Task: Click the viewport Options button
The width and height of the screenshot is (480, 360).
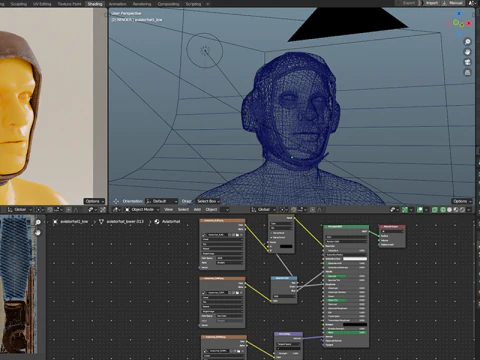Action: 462,201
